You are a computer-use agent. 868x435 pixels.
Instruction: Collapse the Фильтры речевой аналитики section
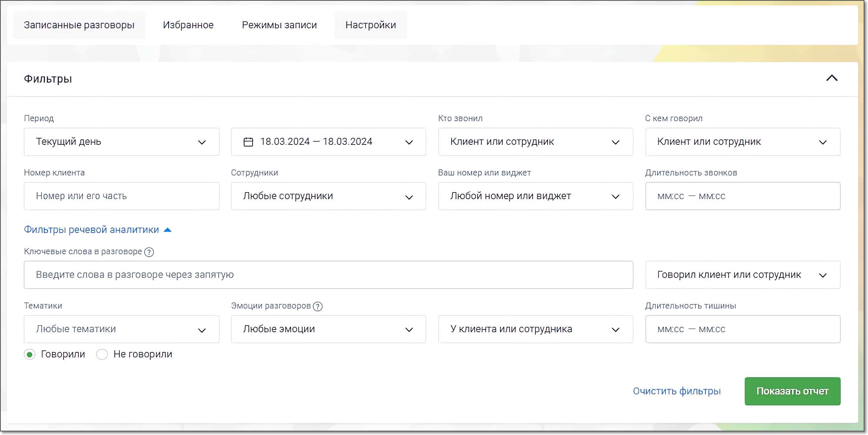coord(98,230)
